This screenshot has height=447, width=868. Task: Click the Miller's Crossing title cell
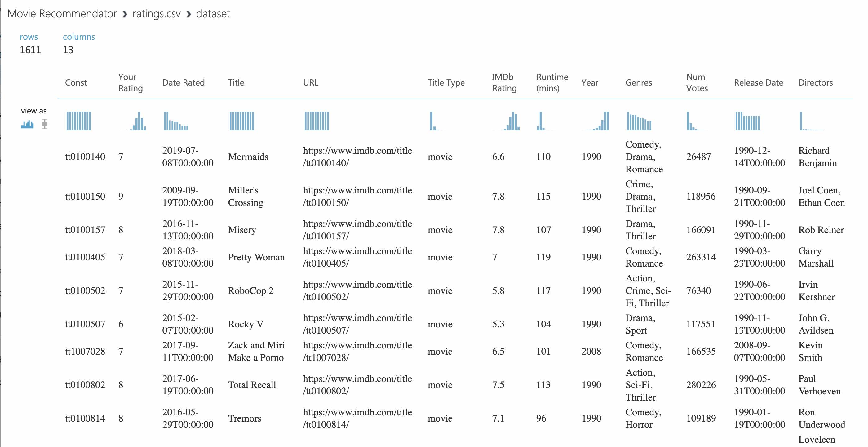[246, 197]
